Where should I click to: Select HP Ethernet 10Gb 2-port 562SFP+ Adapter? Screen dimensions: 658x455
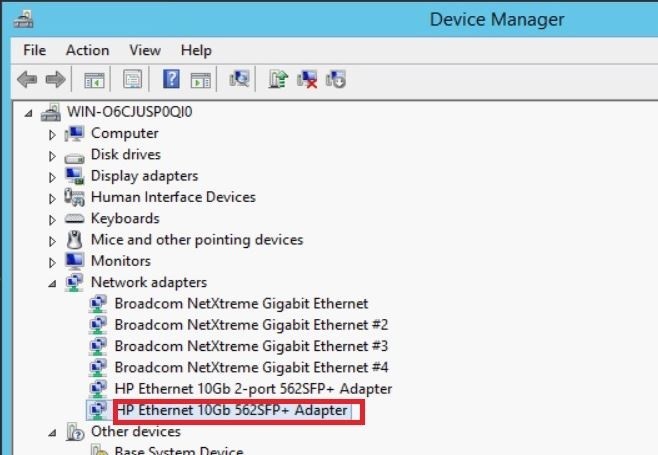coord(253,389)
